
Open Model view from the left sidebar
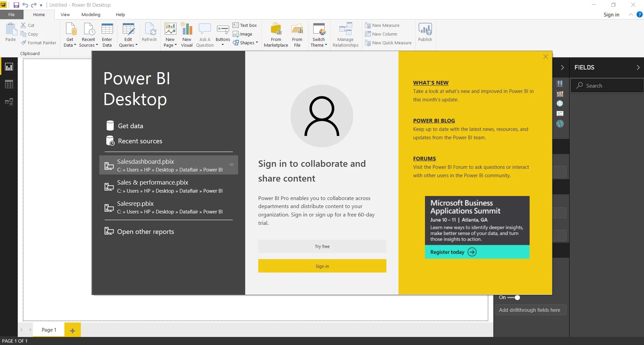[9, 102]
